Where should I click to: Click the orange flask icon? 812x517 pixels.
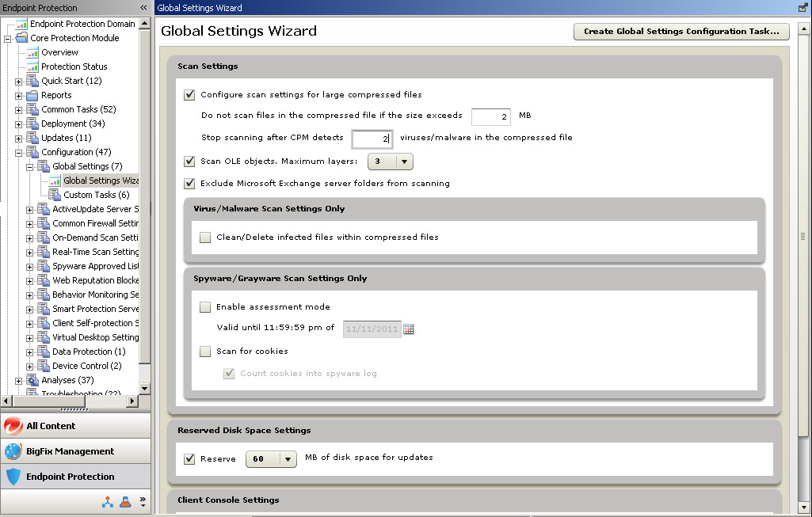(125, 502)
